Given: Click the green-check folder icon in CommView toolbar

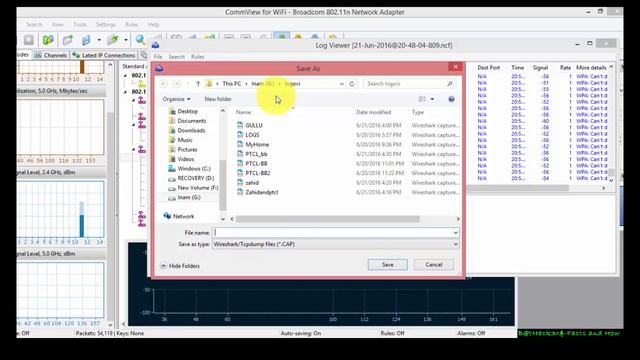Looking at the screenshot, I should coord(112,40).
